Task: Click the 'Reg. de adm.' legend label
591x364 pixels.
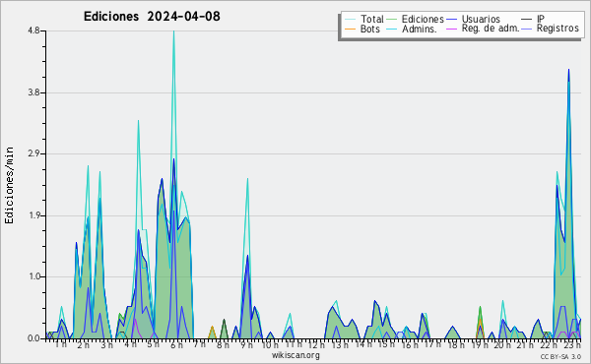Action: (491, 29)
